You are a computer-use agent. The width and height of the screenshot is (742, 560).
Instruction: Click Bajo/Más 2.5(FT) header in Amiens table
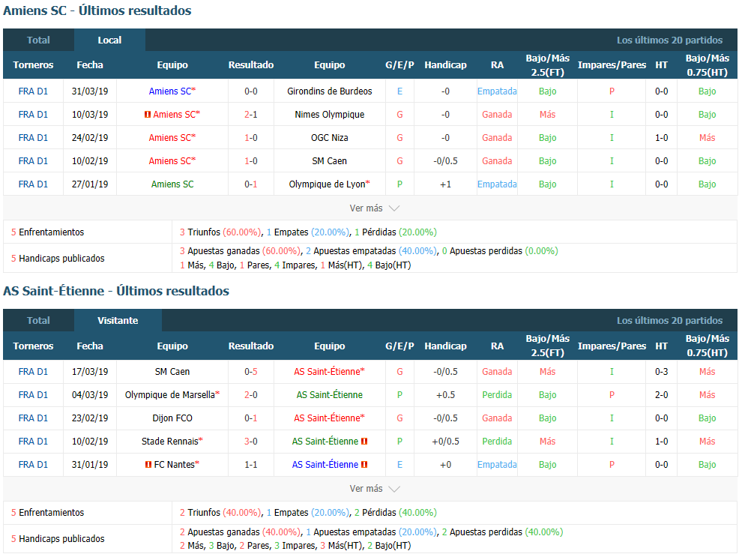tap(547, 65)
